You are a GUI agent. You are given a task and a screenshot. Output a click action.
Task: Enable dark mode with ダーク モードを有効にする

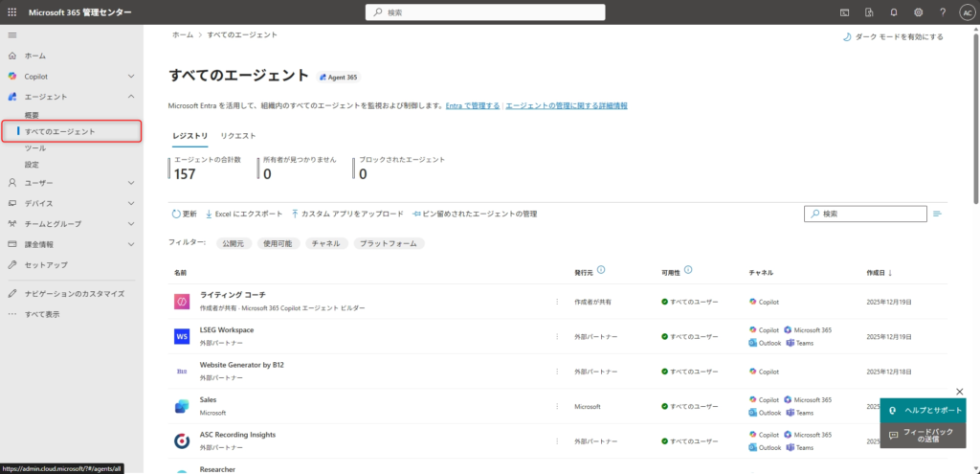click(891, 37)
